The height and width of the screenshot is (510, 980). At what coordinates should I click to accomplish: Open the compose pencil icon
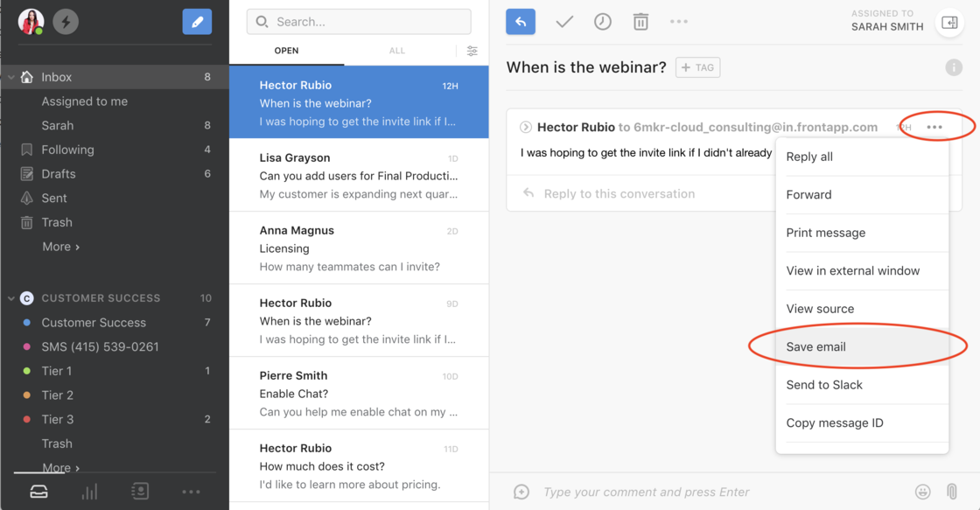pyautogui.click(x=196, y=21)
